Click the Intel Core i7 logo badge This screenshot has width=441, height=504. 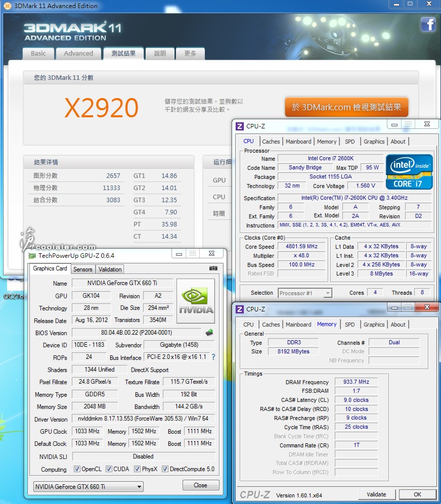point(409,172)
